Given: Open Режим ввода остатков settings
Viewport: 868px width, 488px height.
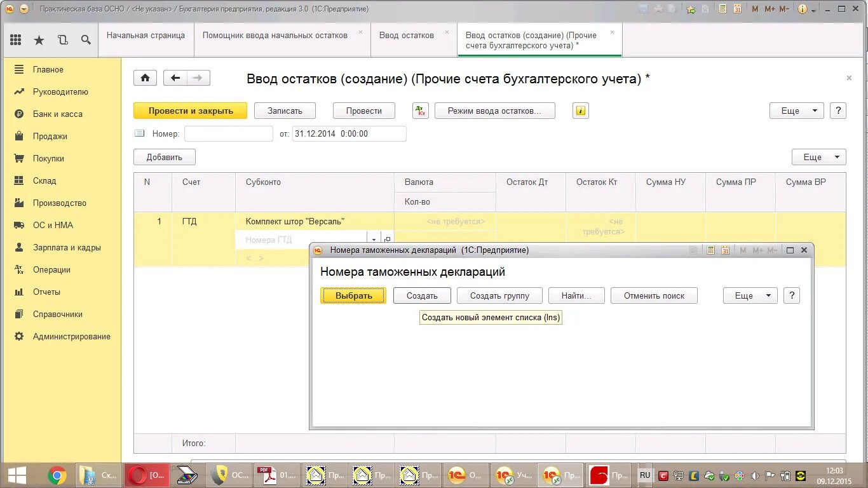Looking at the screenshot, I should coord(494,111).
